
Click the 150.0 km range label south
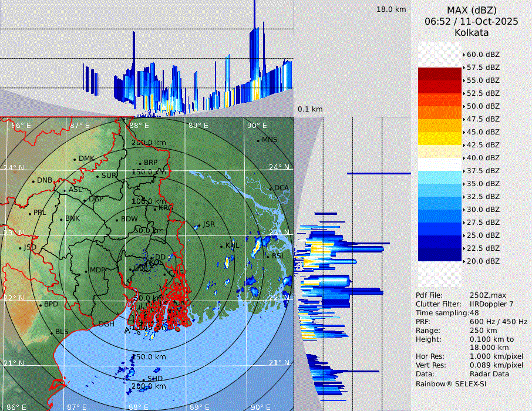148,357
